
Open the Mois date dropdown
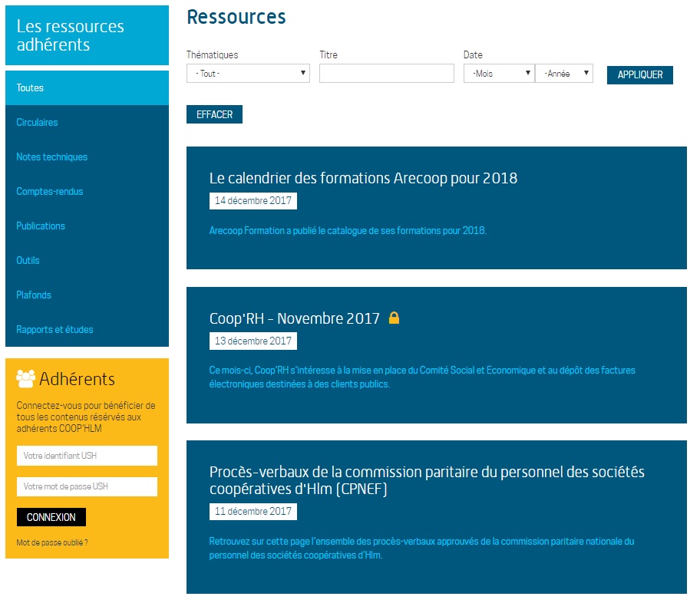point(499,73)
